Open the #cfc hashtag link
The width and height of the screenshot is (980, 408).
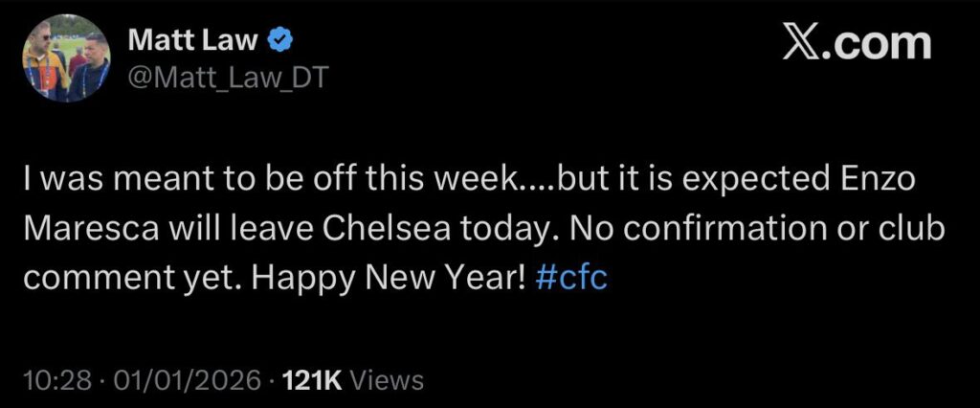(571, 280)
